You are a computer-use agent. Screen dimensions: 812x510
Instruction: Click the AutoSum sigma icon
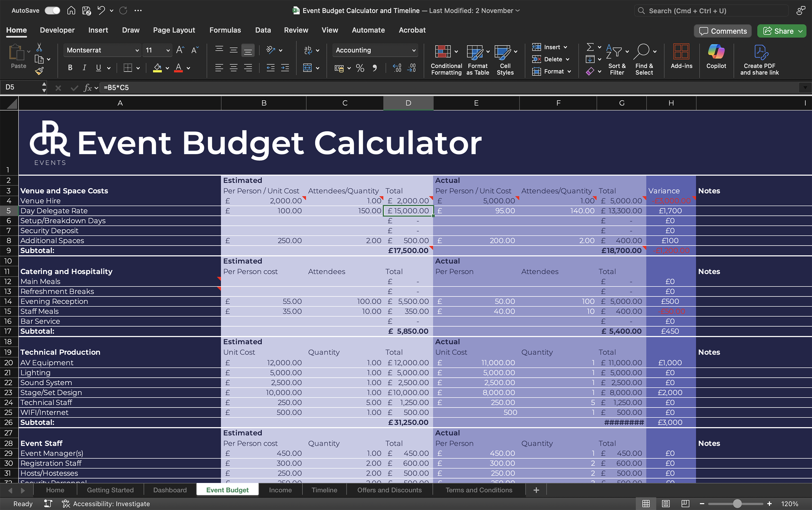click(590, 47)
